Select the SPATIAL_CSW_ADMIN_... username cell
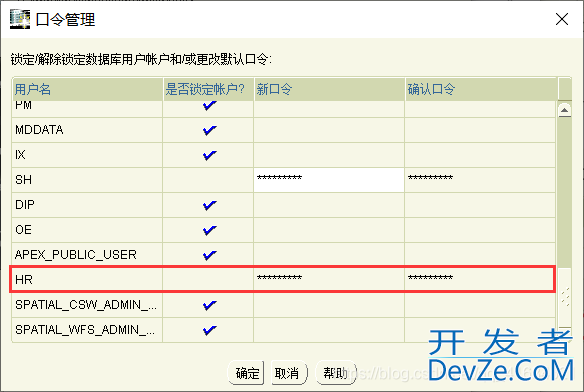Screen dimensions: 584x392 (87, 305)
